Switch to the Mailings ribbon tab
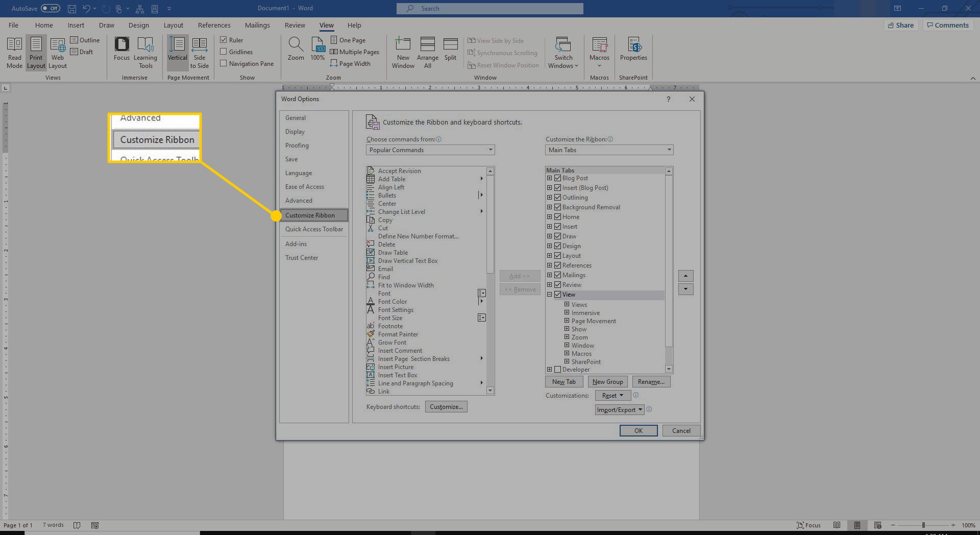The height and width of the screenshot is (535, 980). pyautogui.click(x=257, y=25)
